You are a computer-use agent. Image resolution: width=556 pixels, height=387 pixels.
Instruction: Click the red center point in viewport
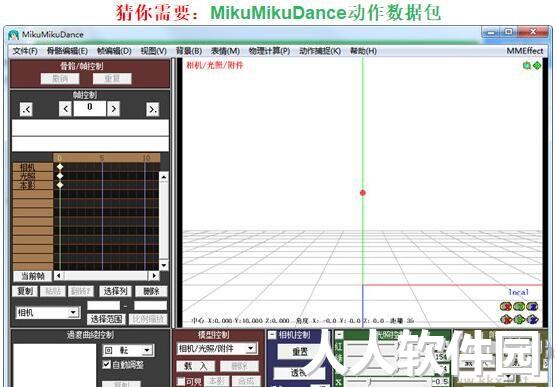[x=362, y=193]
